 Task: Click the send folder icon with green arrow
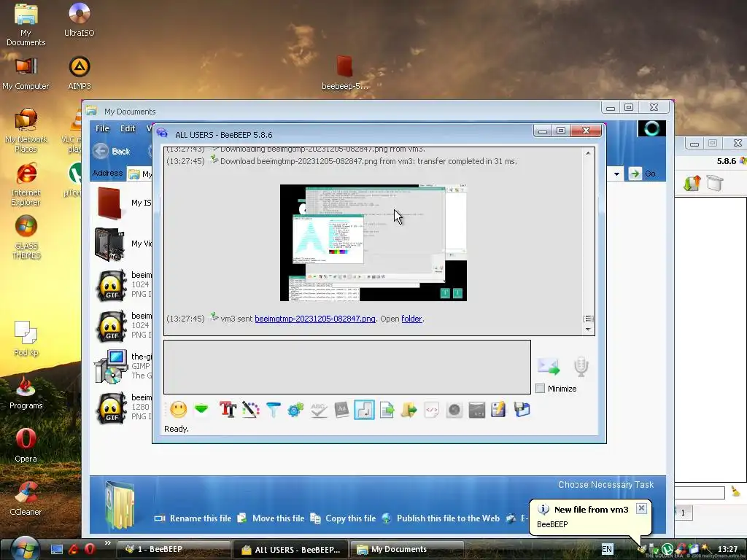tap(409, 410)
